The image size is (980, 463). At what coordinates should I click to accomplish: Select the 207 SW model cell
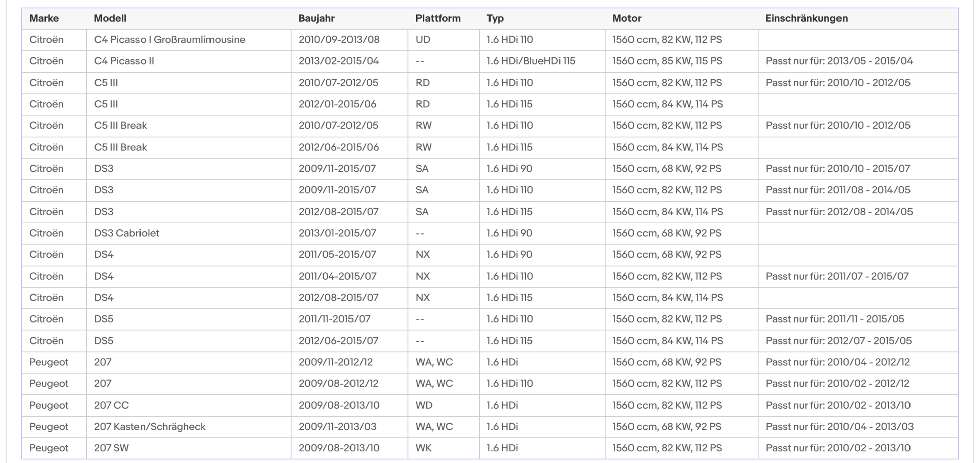click(x=111, y=448)
